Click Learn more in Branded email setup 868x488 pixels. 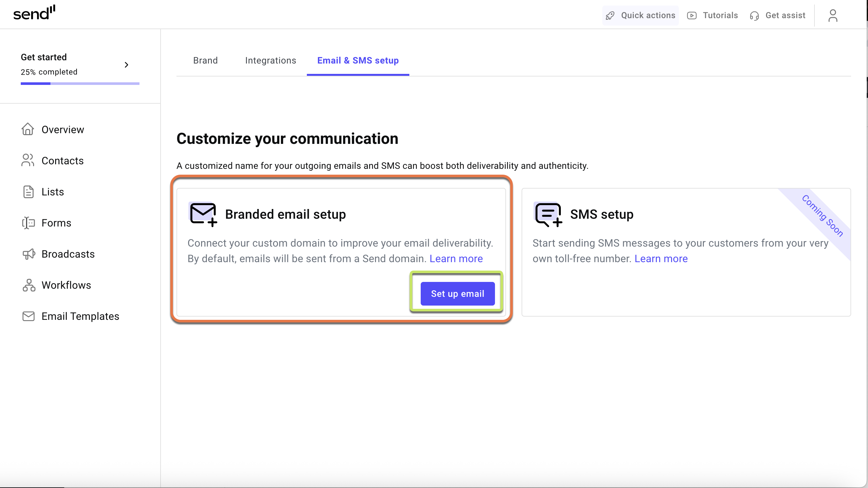coord(456,259)
